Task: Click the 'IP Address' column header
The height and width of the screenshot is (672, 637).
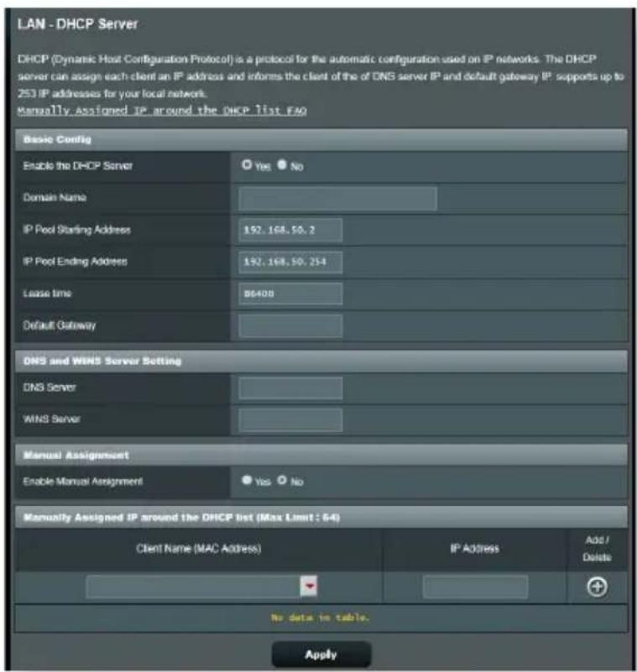Action: tap(475, 549)
